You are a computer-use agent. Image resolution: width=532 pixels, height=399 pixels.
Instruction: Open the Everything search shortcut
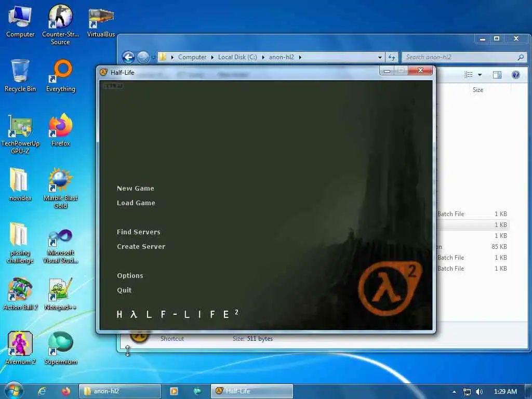tap(61, 76)
